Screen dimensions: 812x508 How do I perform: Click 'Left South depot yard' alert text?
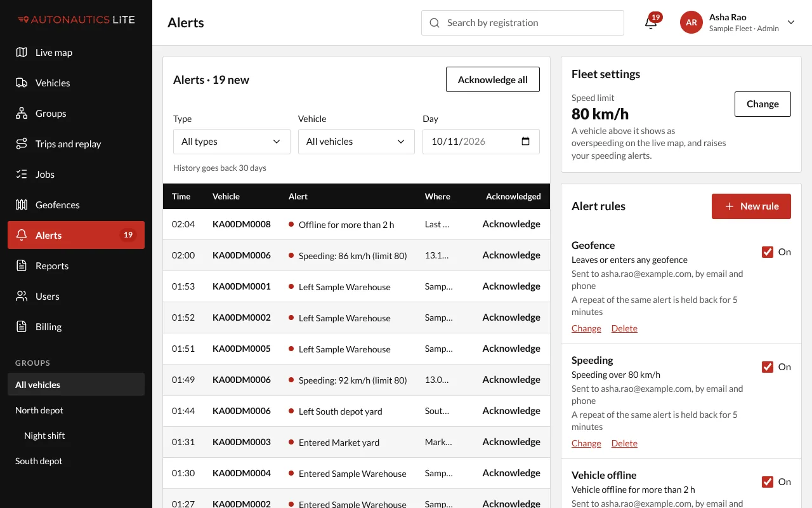341,411
